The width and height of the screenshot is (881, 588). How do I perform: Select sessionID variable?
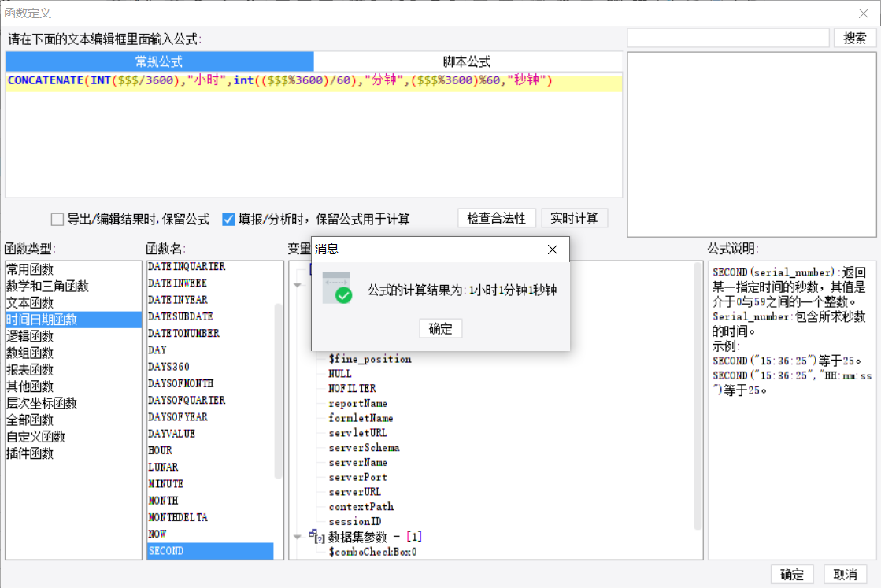pyautogui.click(x=355, y=521)
